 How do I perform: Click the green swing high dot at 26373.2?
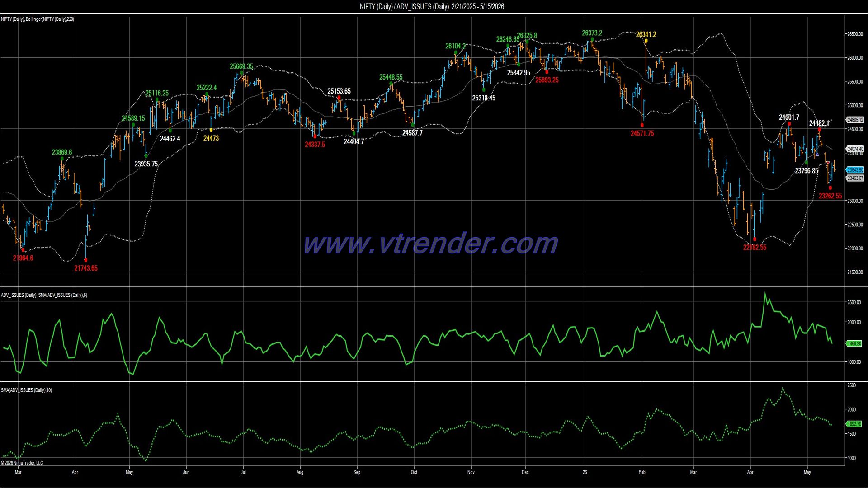592,39
